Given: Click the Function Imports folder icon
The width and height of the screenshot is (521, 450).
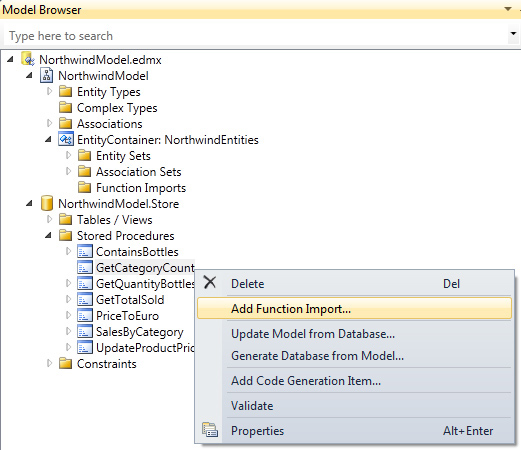Looking at the screenshot, I should point(84,187).
